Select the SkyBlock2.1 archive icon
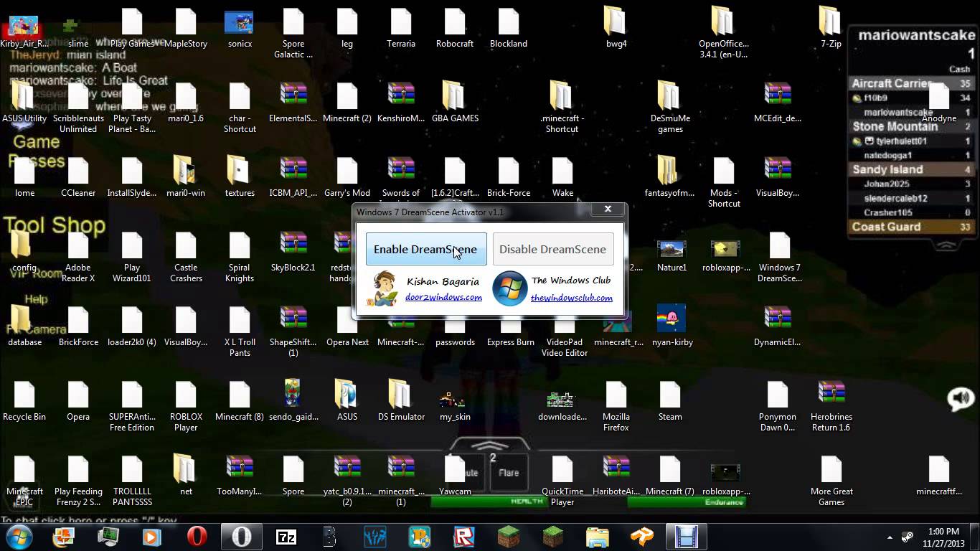The height and width of the screenshot is (551, 980). [x=293, y=252]
